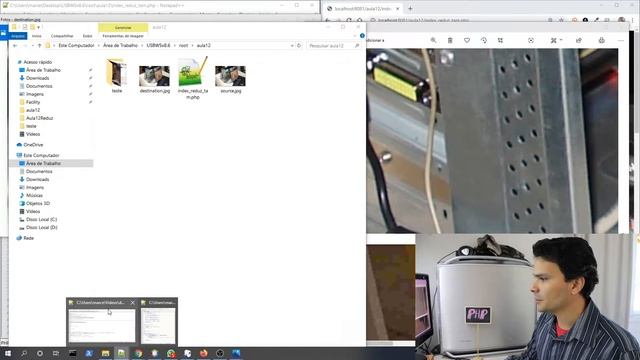This screenshot has height=360, width=640.
Task: Open the 'teste' folder in navigation pane
Action: pyautogui.click(x=31, y=126)
